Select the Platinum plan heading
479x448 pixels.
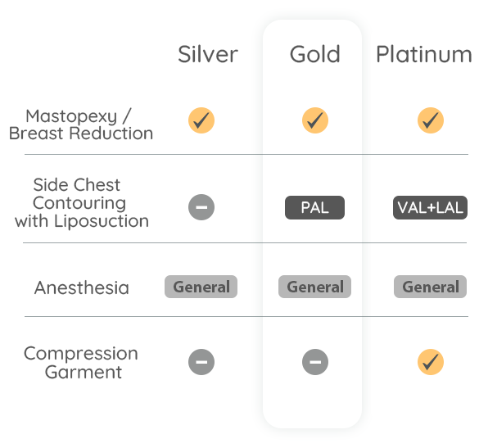point(424,54)
